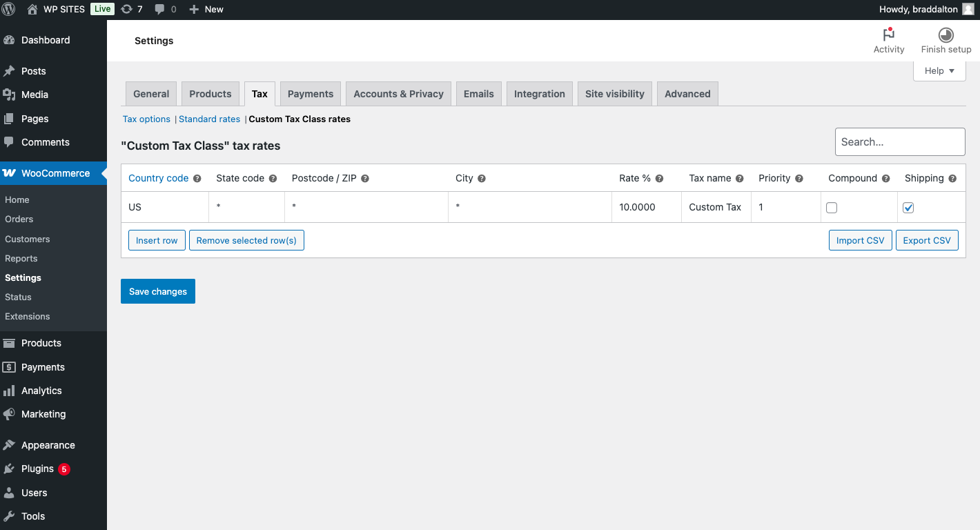Screen dimensions: 980x530
Task: Click help icon beside Country code
Action: pos(197,179)
